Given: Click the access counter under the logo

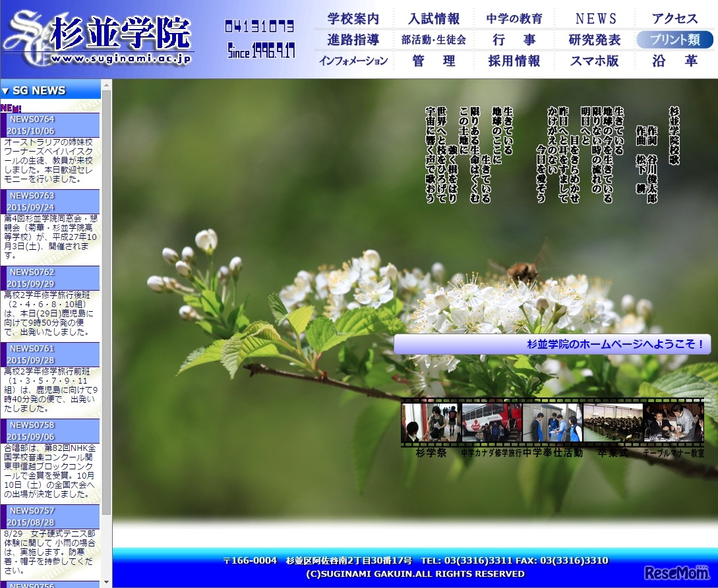Looking at the screenshot, I should 260,27.
